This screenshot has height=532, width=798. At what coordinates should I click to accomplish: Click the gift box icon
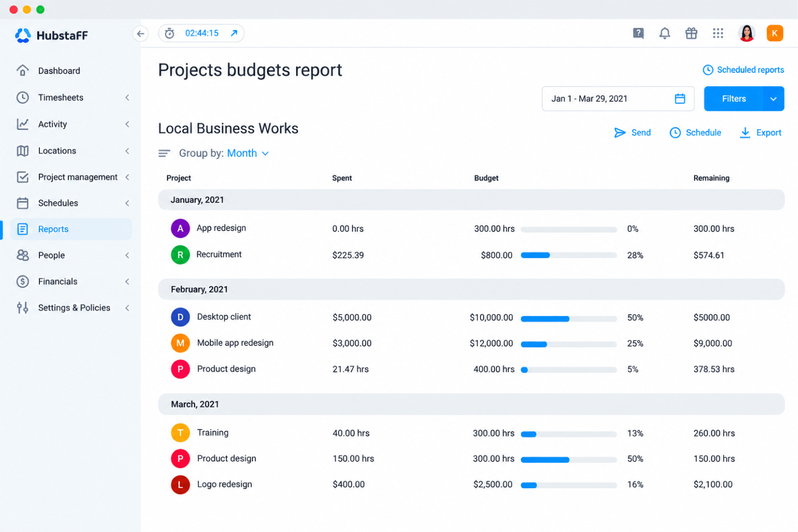coord(691,33)
